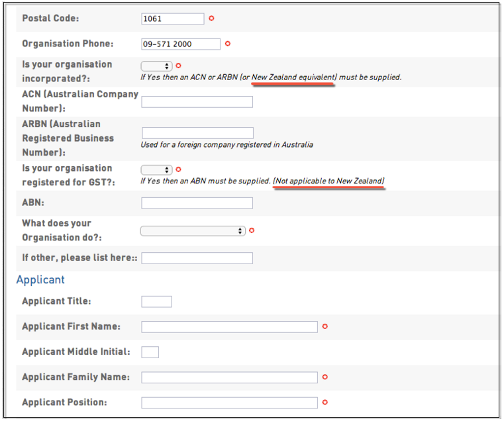
Task: Click the required marker beside Applicant Family Name
Action: 325,377
